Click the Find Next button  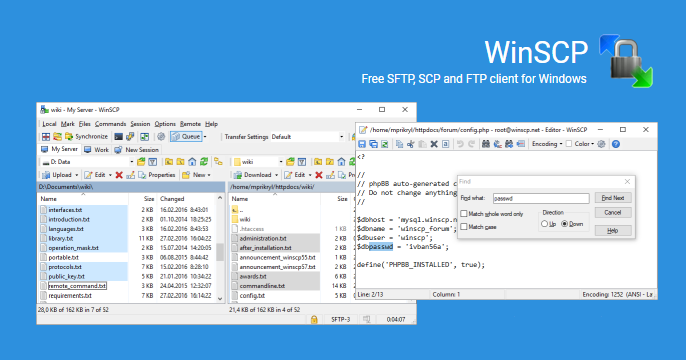612,198
